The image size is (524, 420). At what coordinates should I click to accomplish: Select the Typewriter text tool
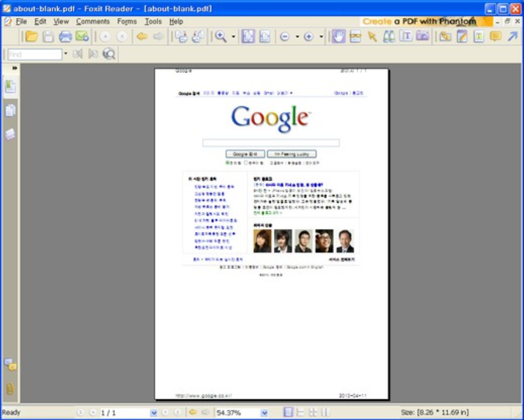coord(406,36)
